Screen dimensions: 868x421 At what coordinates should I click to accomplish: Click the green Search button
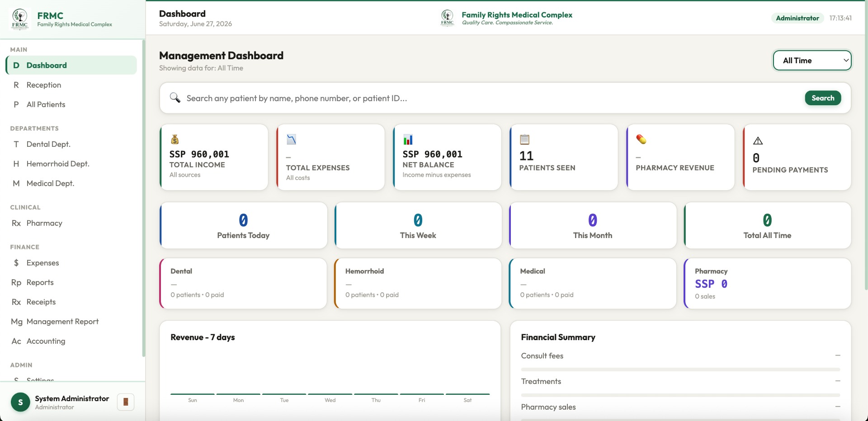tap(823, 98)
